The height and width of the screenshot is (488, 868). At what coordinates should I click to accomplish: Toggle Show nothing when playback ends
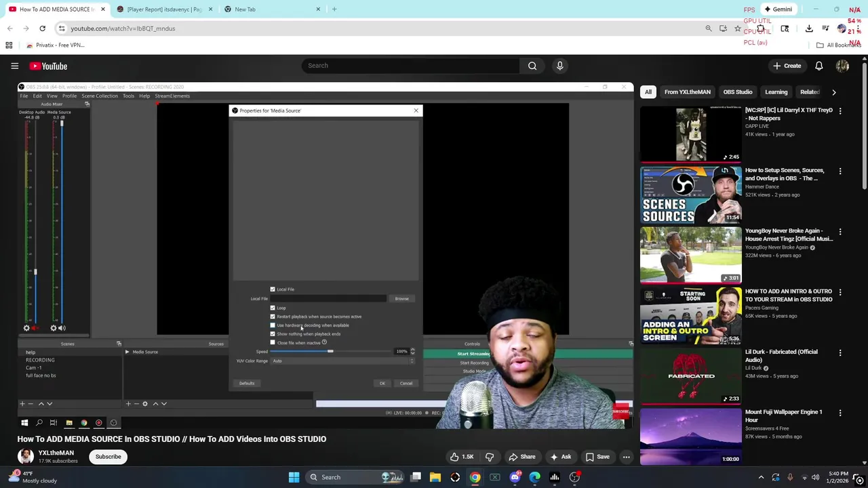273,334
